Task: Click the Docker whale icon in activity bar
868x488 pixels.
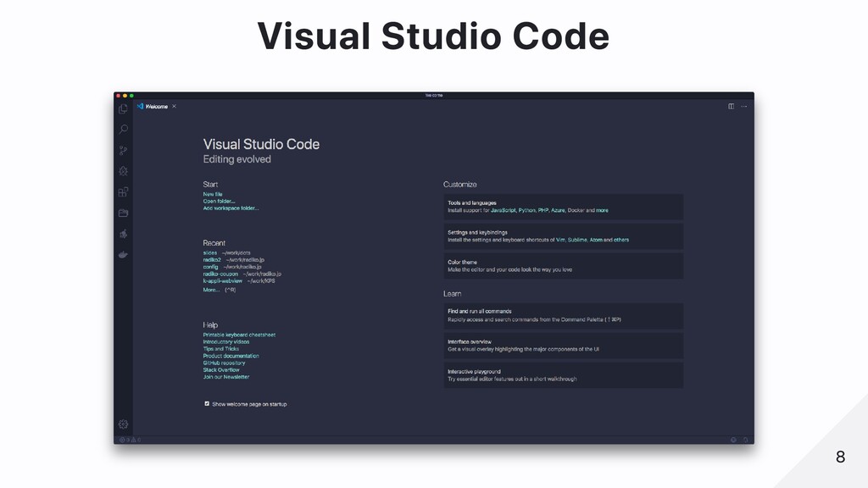Action: [x=123, y=255]
